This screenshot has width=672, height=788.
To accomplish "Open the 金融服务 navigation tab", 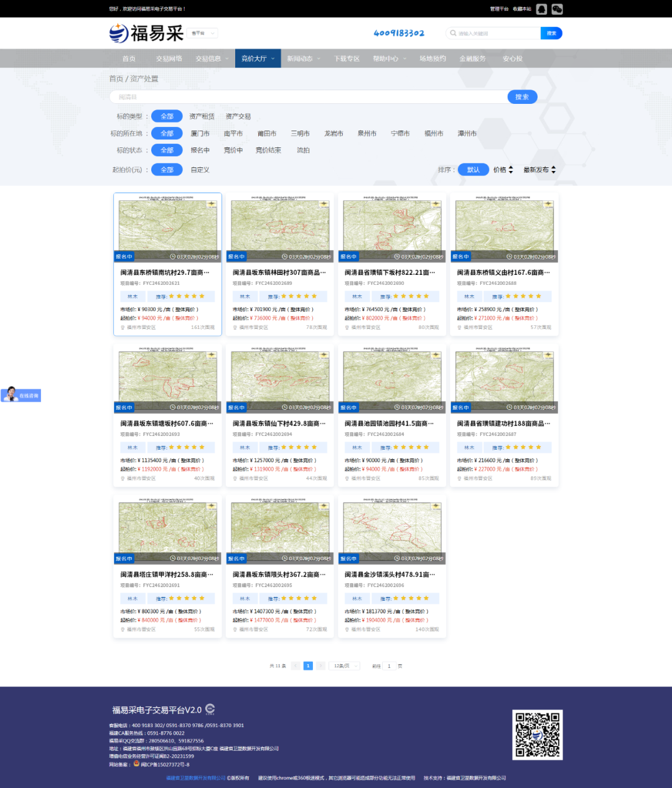I will [472, 58].
